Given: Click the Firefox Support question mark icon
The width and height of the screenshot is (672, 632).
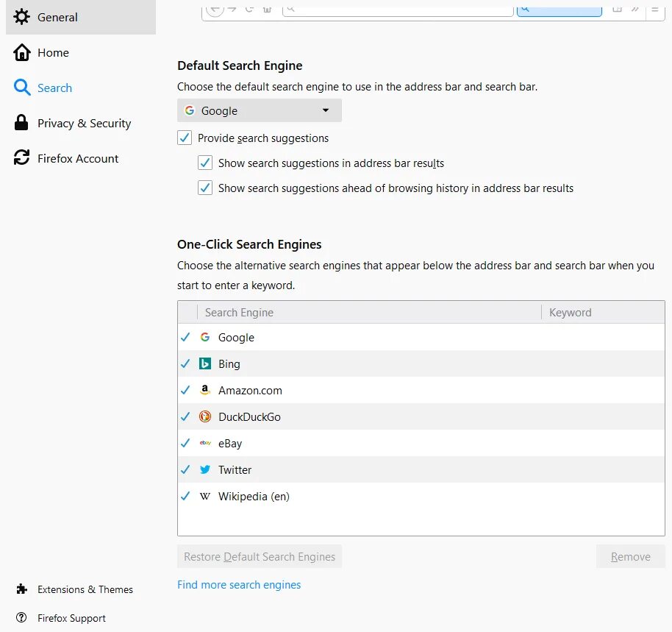Looking at the screenshot, I should (22, 618).
